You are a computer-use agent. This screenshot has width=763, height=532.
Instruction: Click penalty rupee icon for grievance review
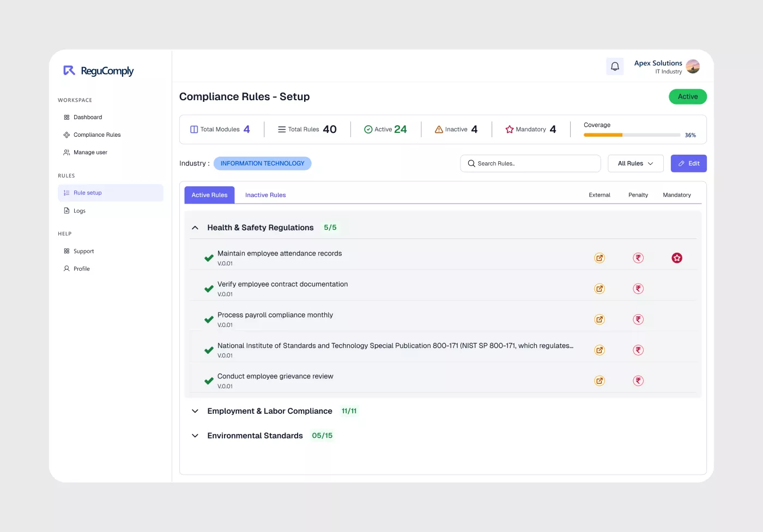click(x=638, y=381)
